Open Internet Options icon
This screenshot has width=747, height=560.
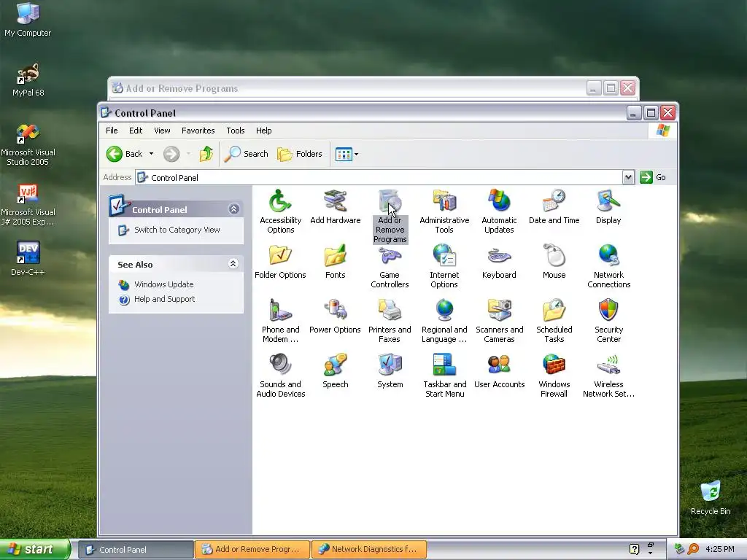pyautogui.click(x=444, y=265)
